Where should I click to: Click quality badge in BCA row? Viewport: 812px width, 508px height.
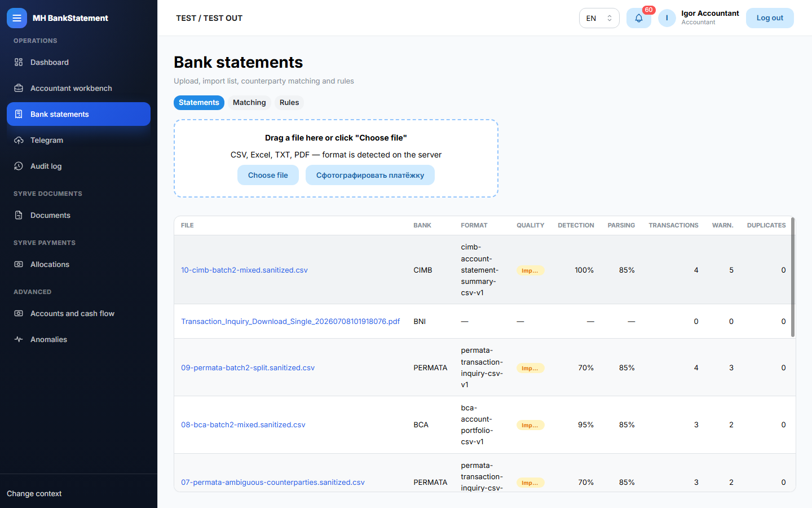coord(530,425)
